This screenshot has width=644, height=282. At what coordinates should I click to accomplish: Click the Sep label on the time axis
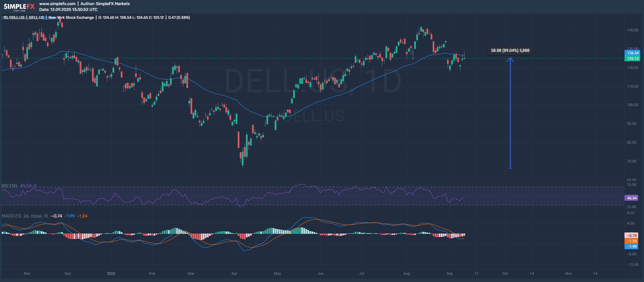click(449, 273)
